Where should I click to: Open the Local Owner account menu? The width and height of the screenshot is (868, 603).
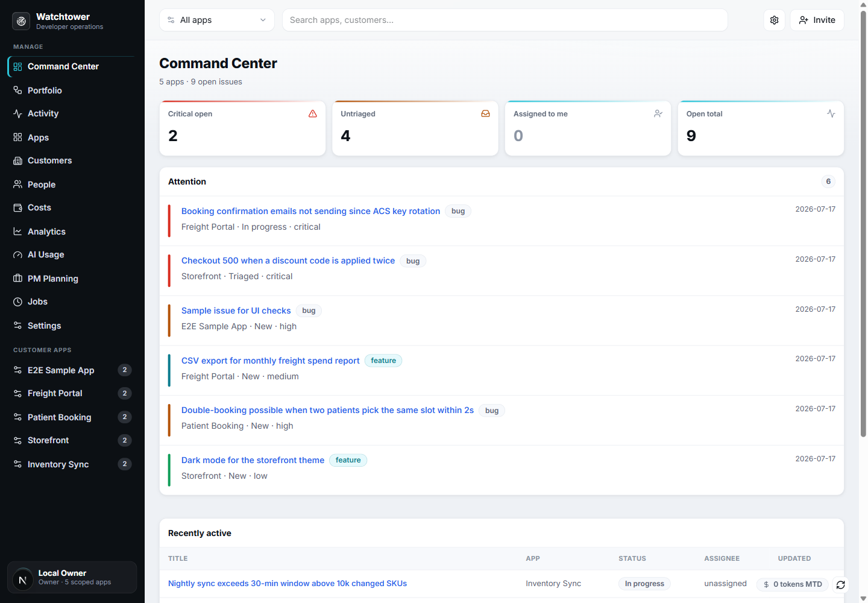click(x=72, y=578)
